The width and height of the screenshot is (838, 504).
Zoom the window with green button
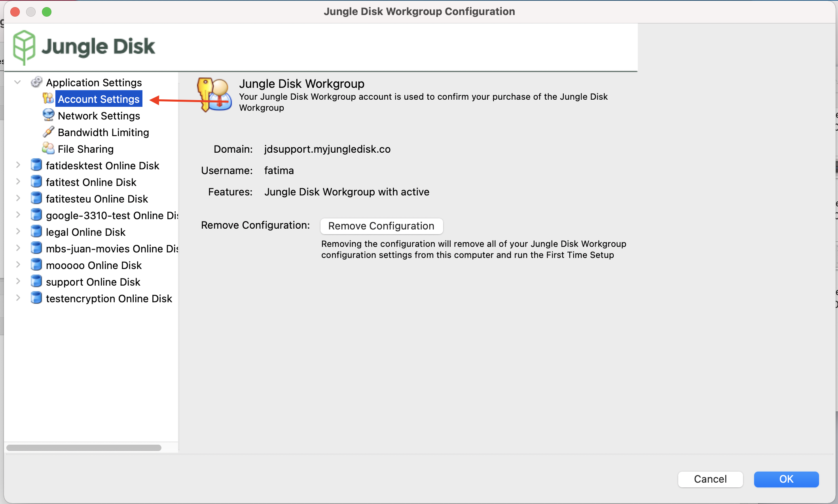coord(47,11)
